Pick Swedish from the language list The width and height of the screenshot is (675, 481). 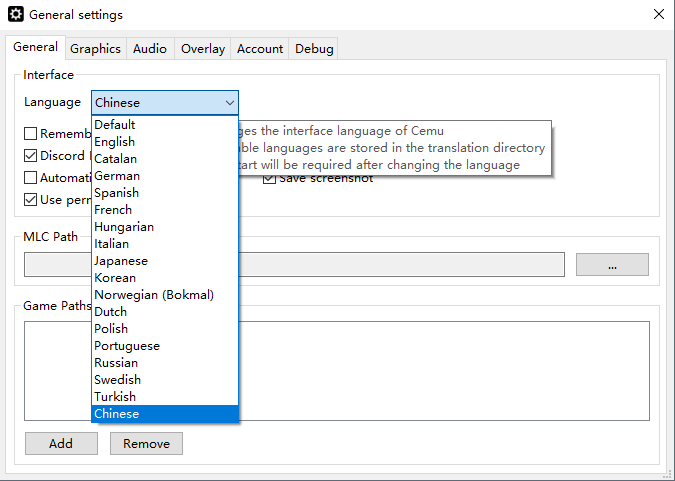click(x=165, y=380)
